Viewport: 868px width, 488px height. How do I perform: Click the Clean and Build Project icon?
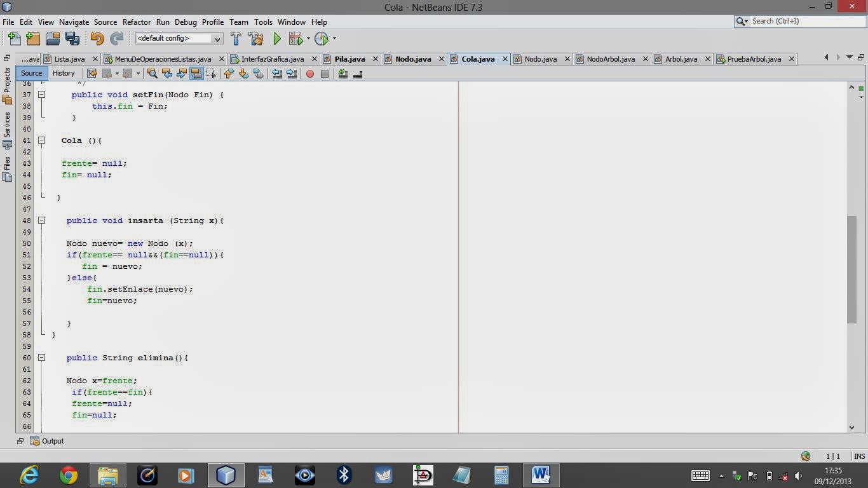coord(256,39)
